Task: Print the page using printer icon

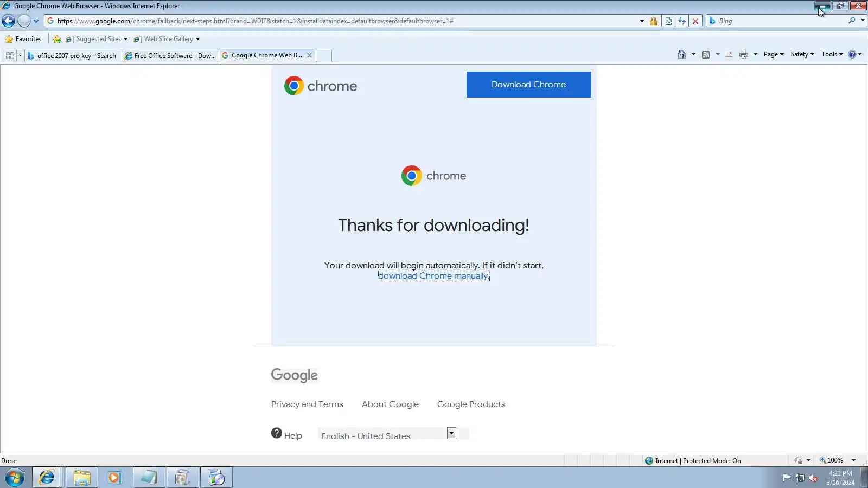Action: click(x=744, y=54)
